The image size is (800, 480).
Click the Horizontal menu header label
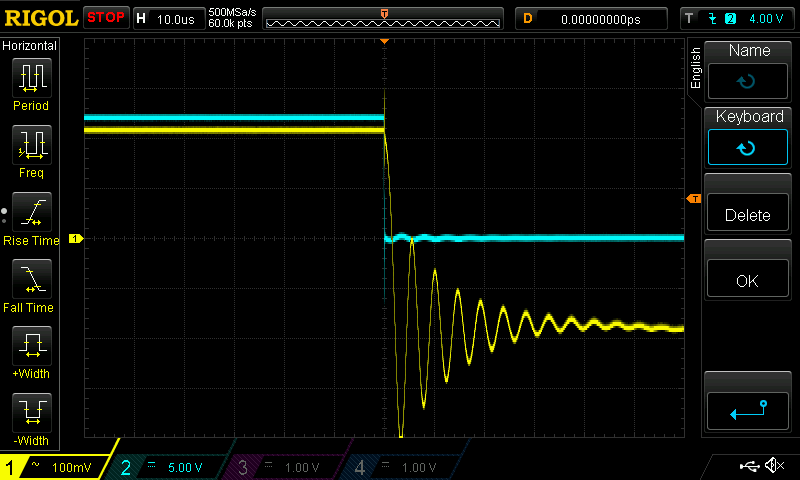click(x=30, y=46)
